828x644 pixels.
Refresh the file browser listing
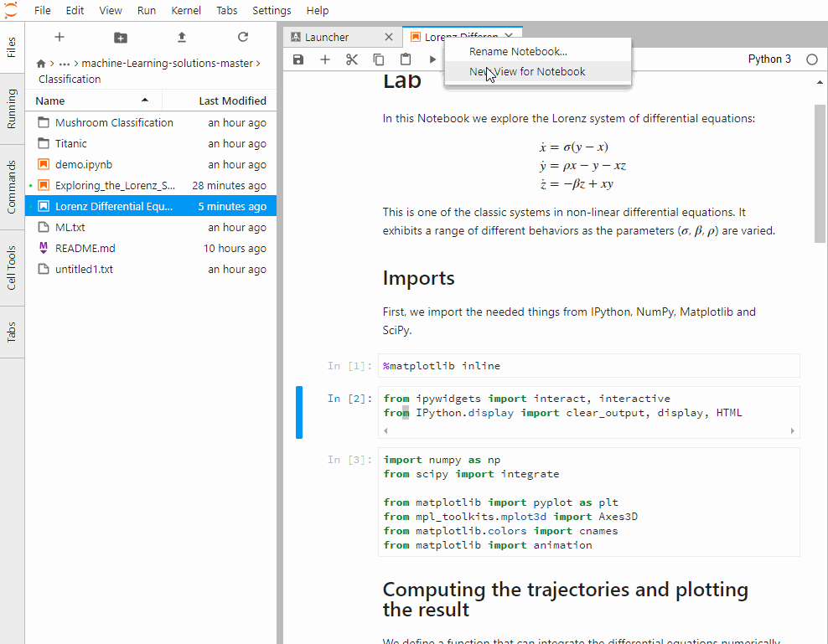[x=243, y=37]
